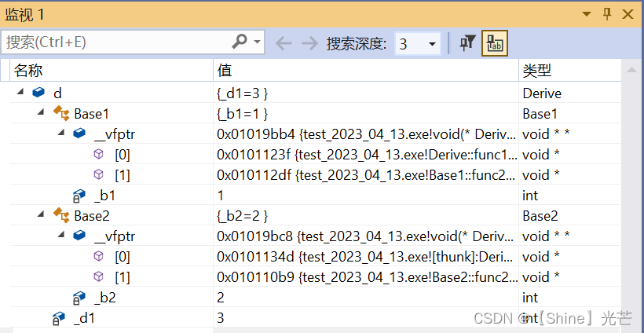The height and width of the screenshot is (333, 644).
Task: Click the value 1 of _b1
Action: click(220, 196)
